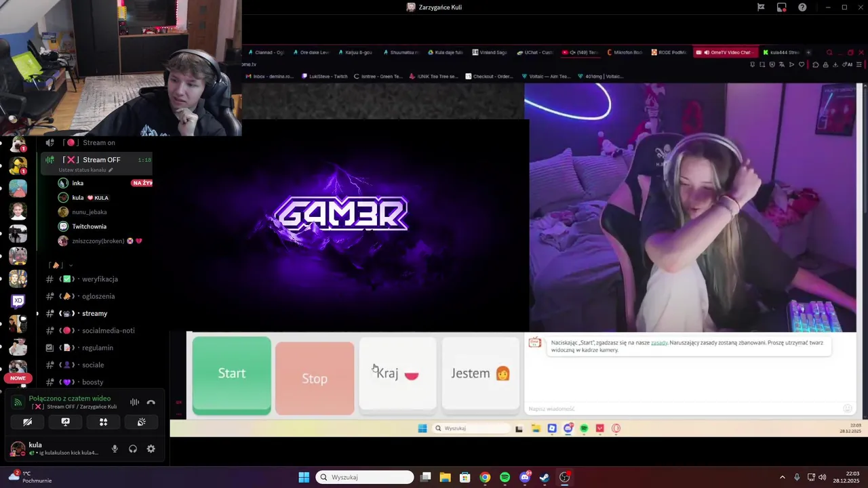Open Discord soundboard button
The height and width of the screenshot is (488, 868).
(x=141, y=422)
